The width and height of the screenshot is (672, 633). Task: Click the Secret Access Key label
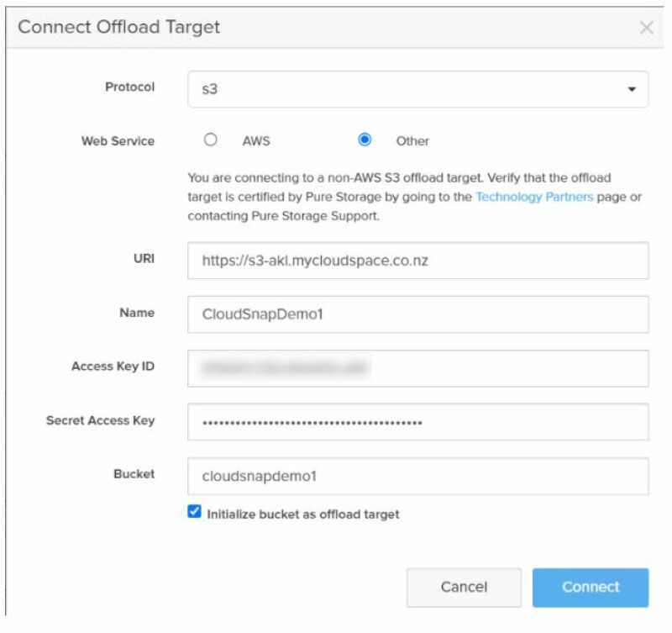[x=100, y=420]
